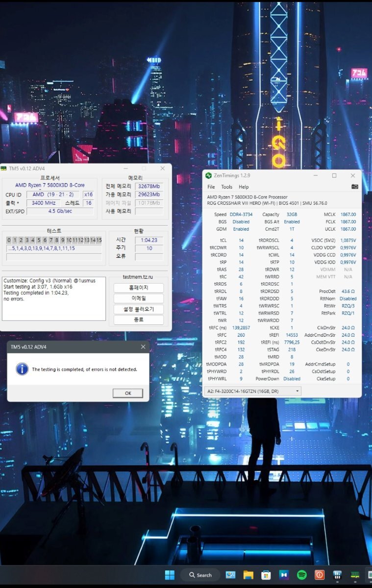
Task: Click the FCLK 1867.00 value
Action: (348, 222)
